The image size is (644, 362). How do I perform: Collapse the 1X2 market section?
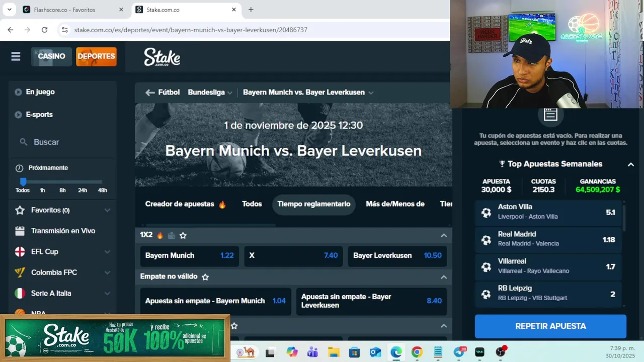pyautogui.click(x=444, y=235)
